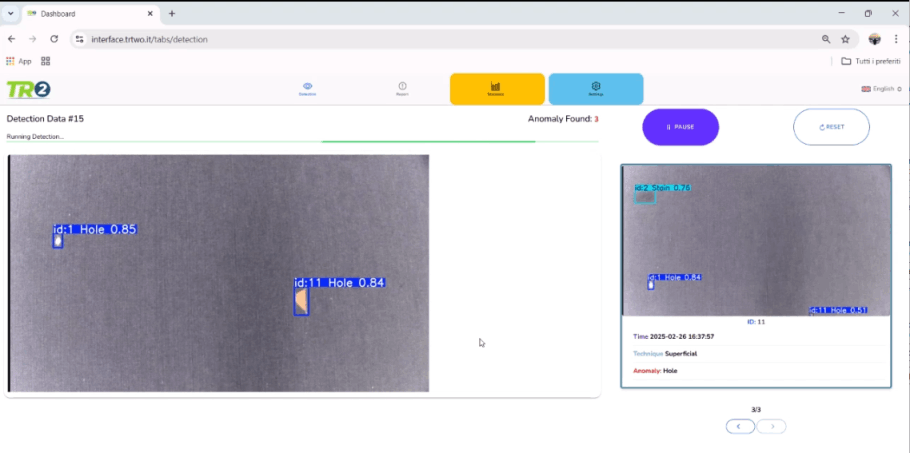Open the Chrome three-dot menu
Viewport: 910px width, 453px height.
[897, 39]
